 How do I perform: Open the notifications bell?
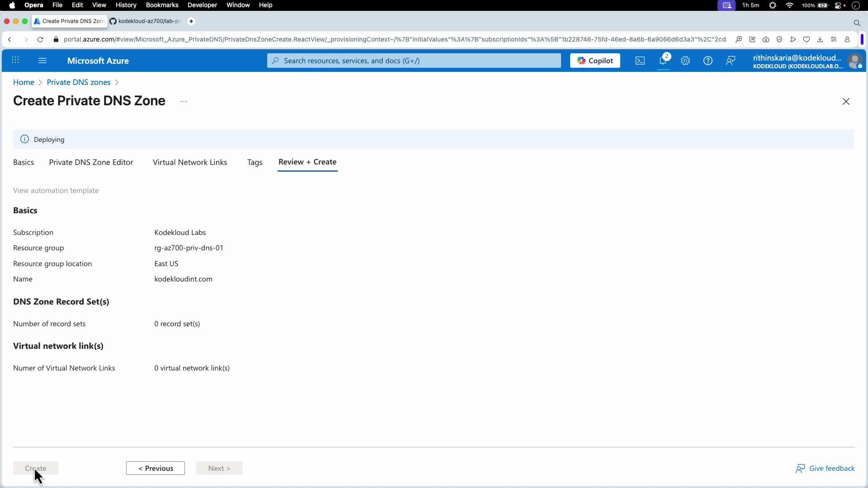663,61
